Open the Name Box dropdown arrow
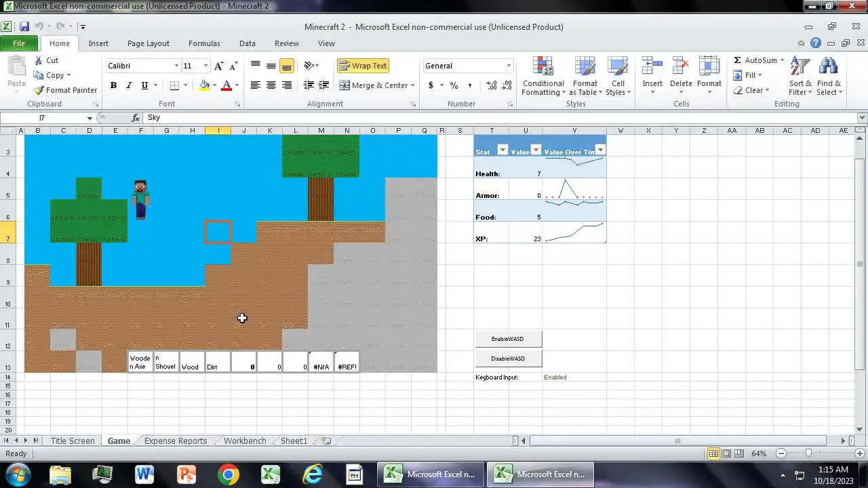The height and width of the screenshot is (488, 868). [90, 118]
